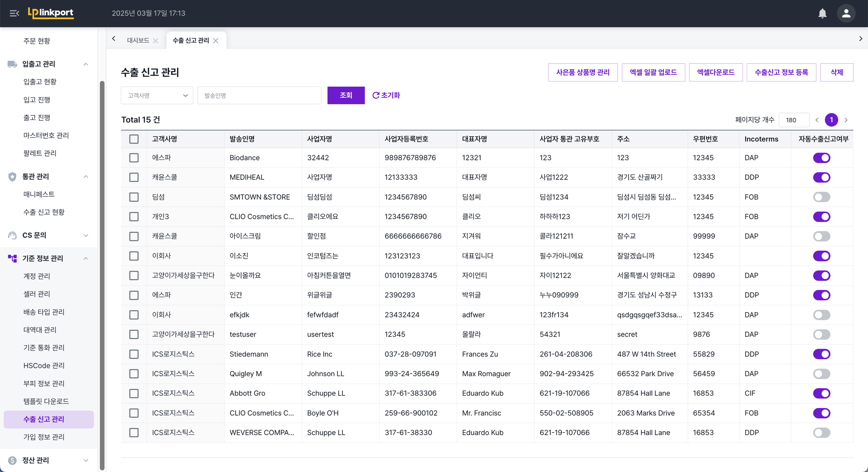Open the 고객사명 dropdown filter
Viewport: 868px width, 472px height.
tap(157, 95)
